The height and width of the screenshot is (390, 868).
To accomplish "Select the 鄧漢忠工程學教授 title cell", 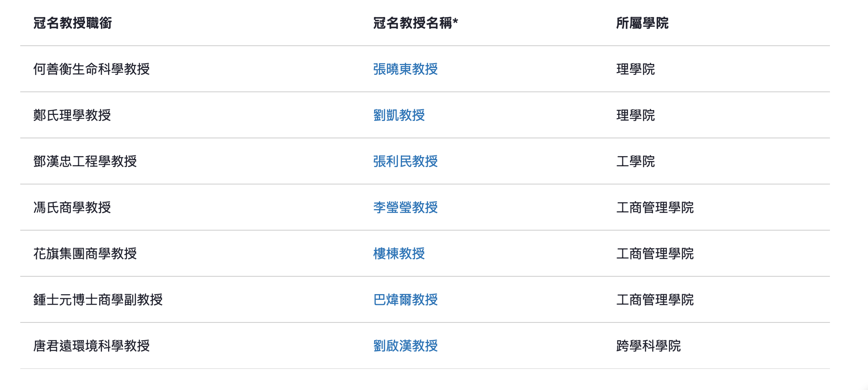I will click(85, 161).
